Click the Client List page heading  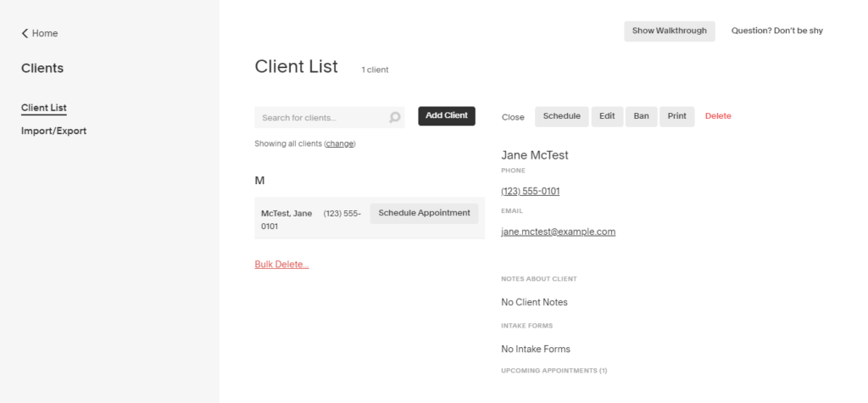pos(296,66)
